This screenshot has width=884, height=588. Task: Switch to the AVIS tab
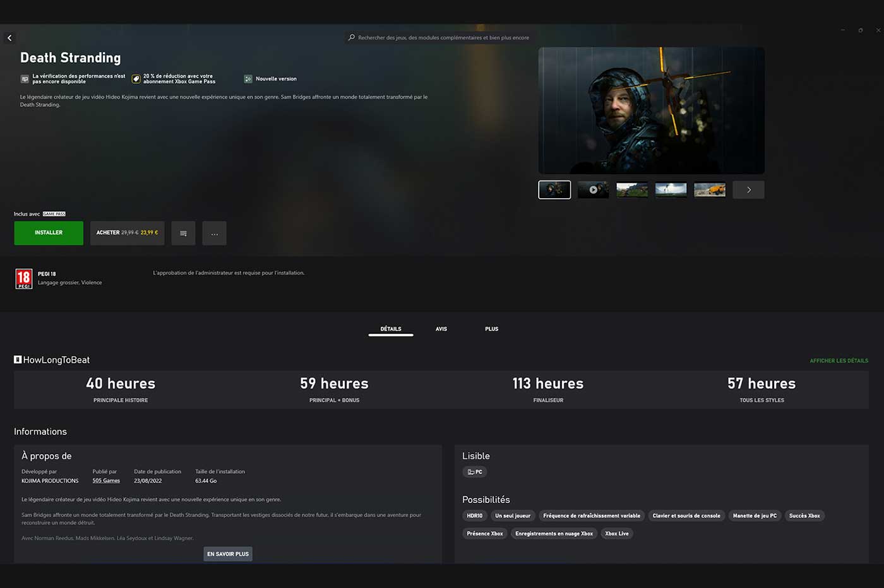pos(441,329)
